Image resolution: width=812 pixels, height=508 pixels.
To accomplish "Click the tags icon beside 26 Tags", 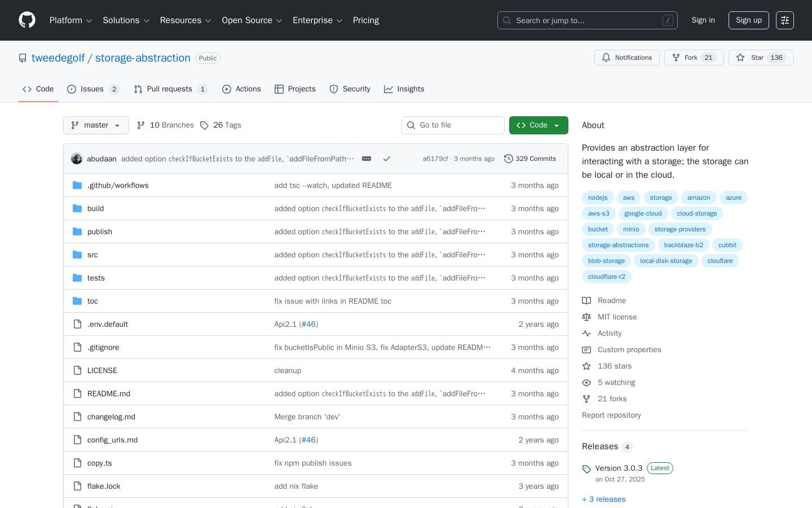I will [x=205, y=125].
